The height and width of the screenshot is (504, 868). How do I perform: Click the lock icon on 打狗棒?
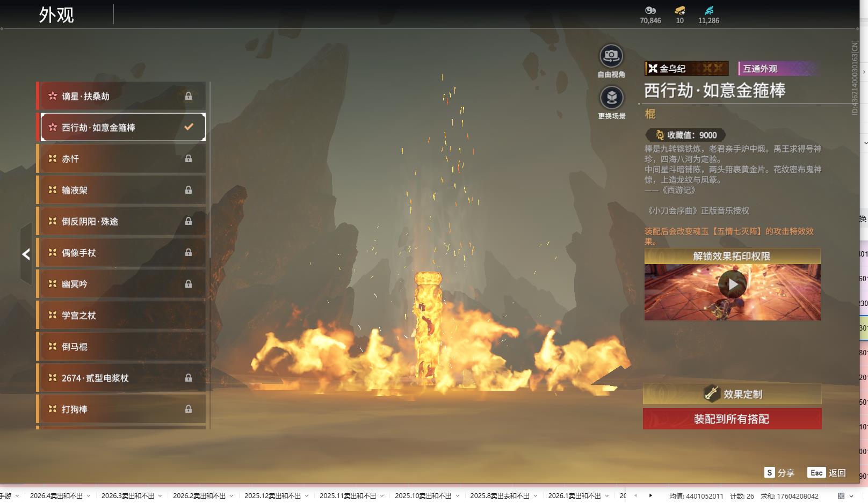(x=189, y=409)
